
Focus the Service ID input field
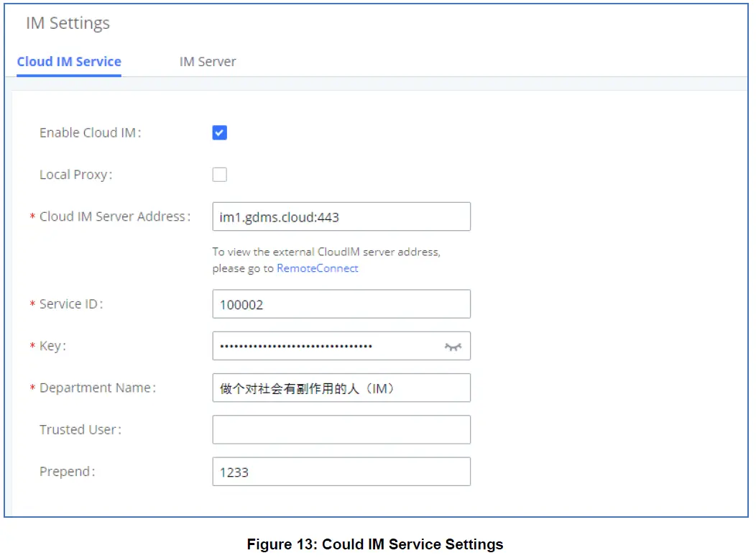point(341,304)
